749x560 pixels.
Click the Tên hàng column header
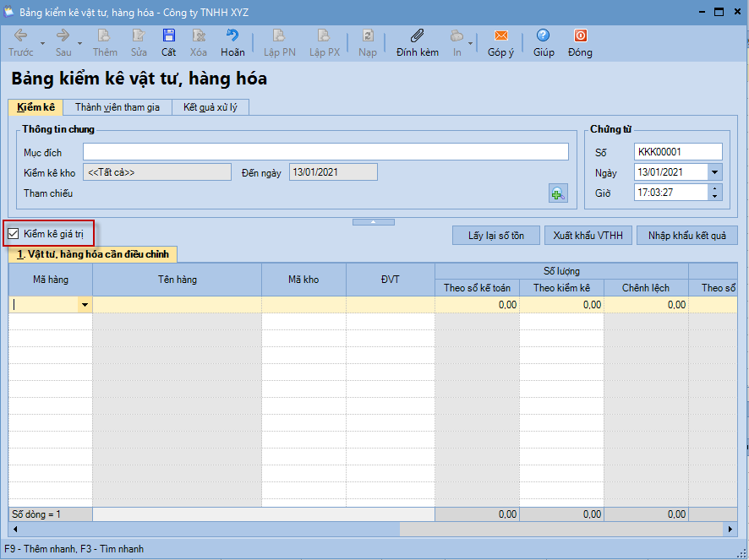178,280
